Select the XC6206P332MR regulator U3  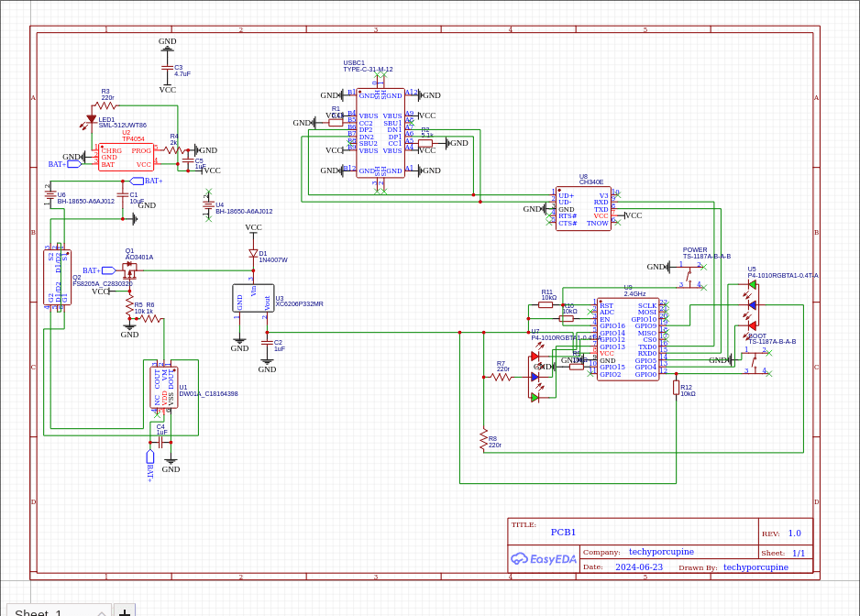pos(253,298)
